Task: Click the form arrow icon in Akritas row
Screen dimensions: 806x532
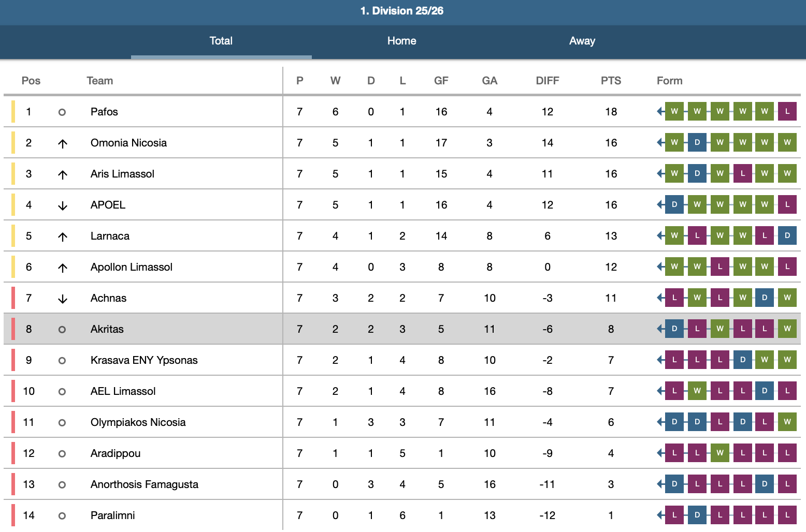Action: pos(660,329)
